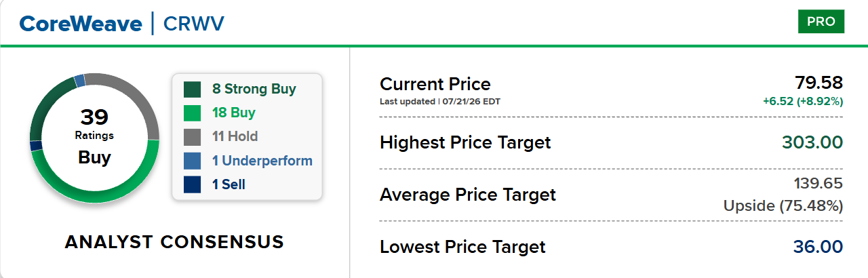The width and height of the screenshot is (868, 278).
Task: Select the 11 Hold legend label
Action: (235, 136)
